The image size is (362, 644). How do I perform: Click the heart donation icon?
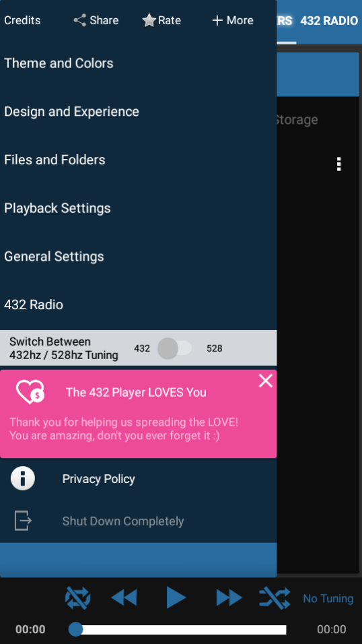pos(30,392)
